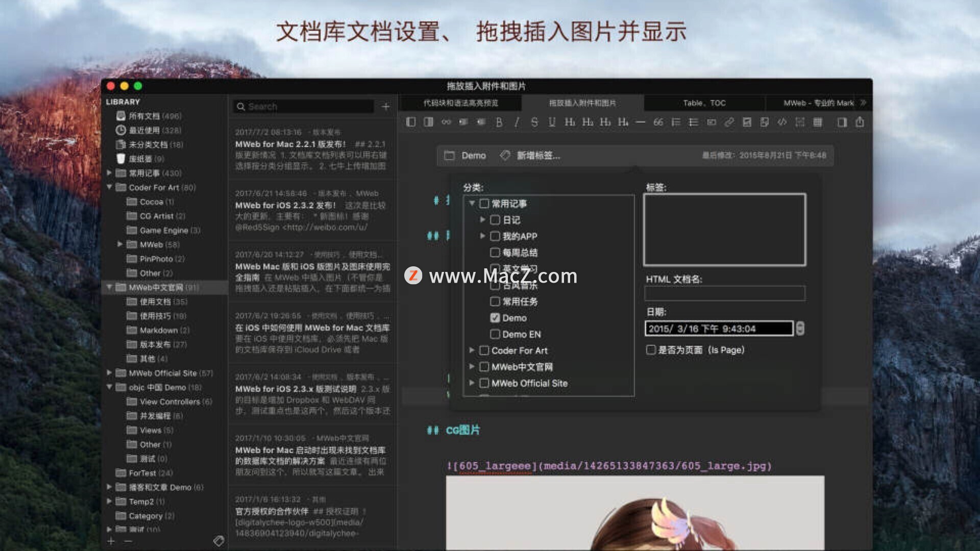Insert horizontal rule line

(641, 122)
